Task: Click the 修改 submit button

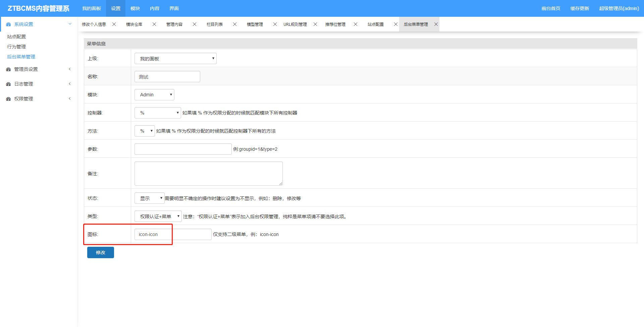Action: (x=101, y=252)
